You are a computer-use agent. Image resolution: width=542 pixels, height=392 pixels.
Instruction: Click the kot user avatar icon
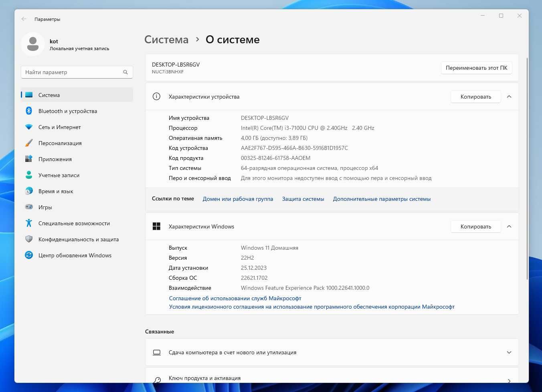33,44
